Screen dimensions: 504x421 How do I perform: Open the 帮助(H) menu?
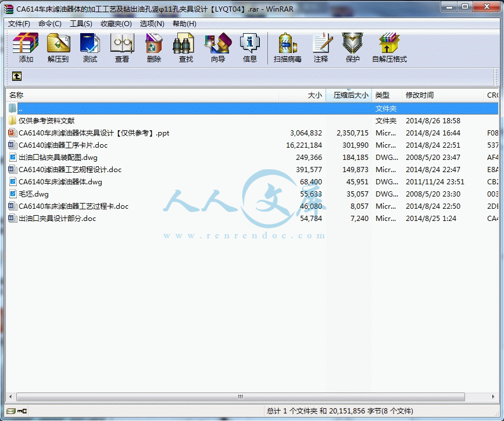[184, 23]
